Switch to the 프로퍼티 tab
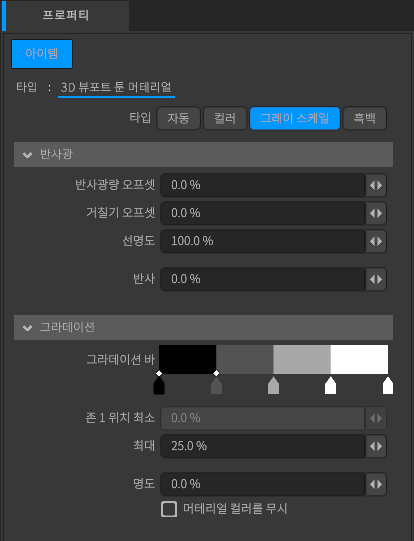Screen dimensions: 414x541 click(66, 16)
